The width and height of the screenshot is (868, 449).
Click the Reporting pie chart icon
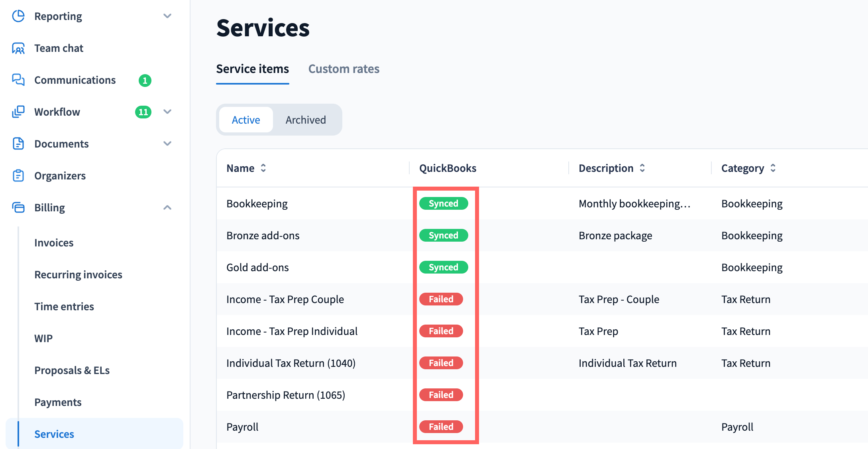[18, 16]
